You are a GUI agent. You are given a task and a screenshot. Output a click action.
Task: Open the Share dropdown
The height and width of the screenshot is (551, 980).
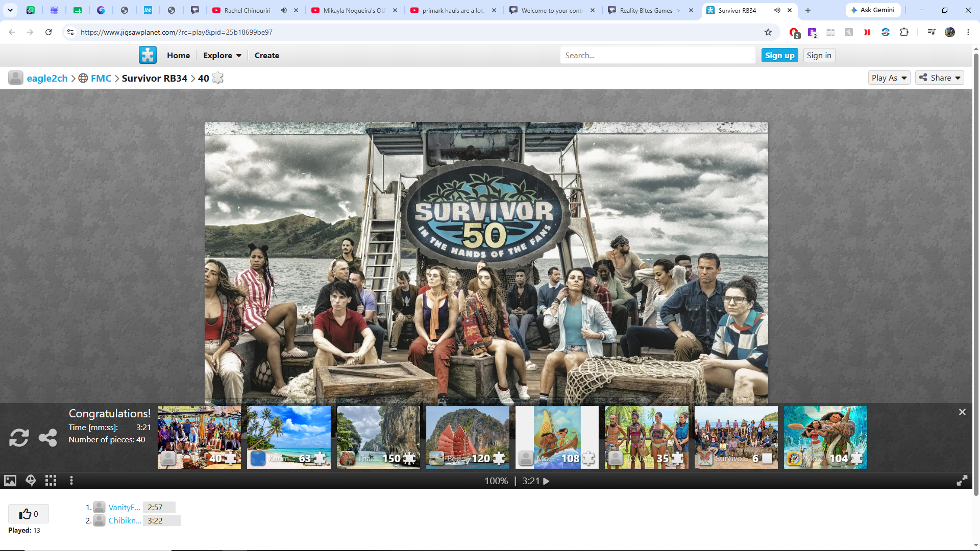pos(940,78)
